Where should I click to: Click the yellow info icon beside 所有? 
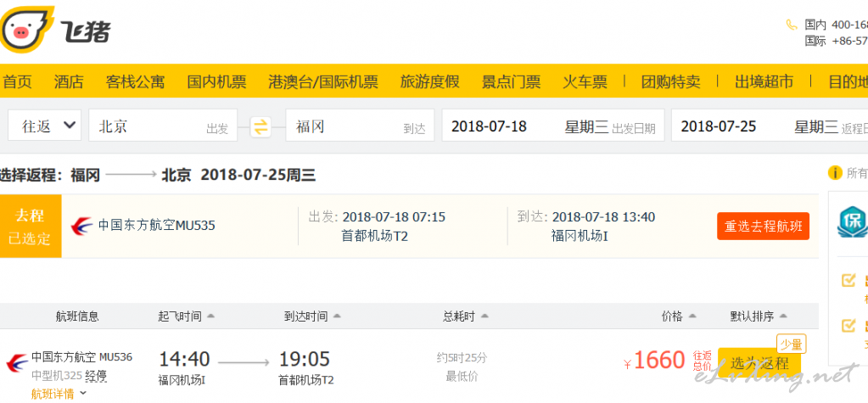(835, 173)
